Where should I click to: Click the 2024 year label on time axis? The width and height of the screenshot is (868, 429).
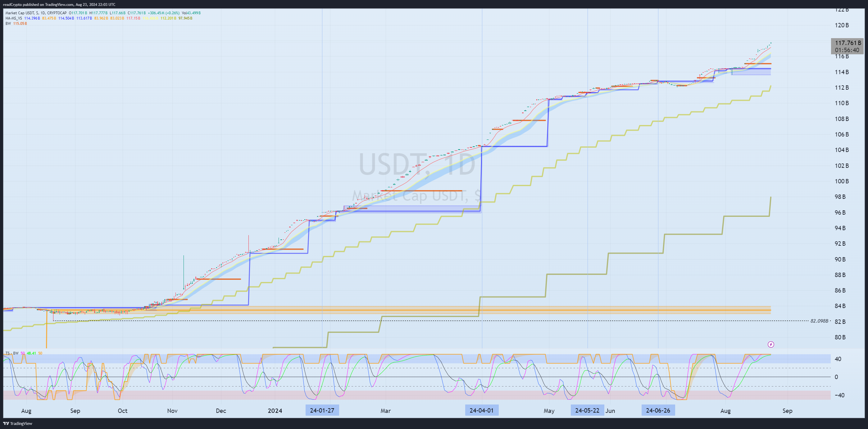[275, 410]
